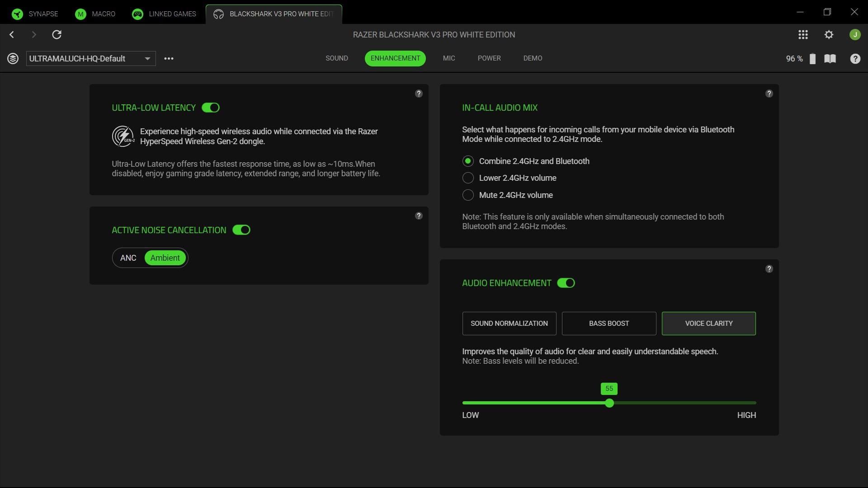The width and height of the screenshot is (868, 488).
Task: Select Bass Boost enhancement
Action: (x=609, y=324)
